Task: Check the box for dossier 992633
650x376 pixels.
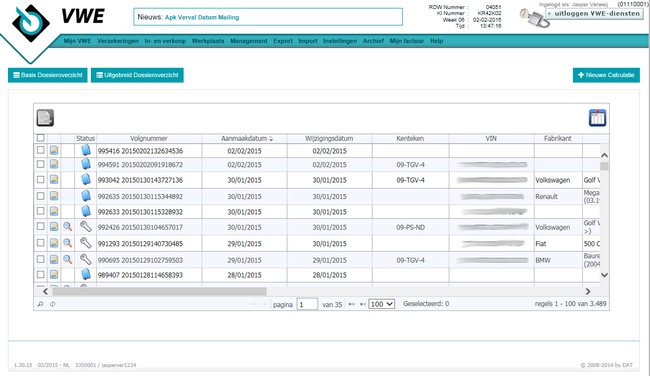Action: pos(40,211)
